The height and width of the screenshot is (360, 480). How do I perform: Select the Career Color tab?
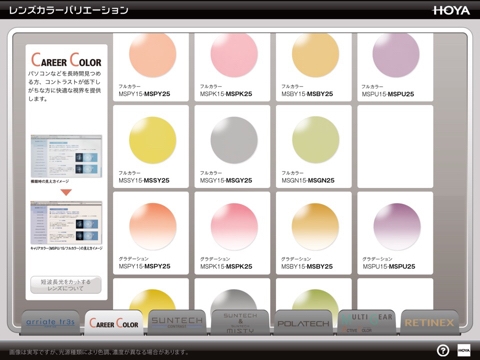pos(114,322)
